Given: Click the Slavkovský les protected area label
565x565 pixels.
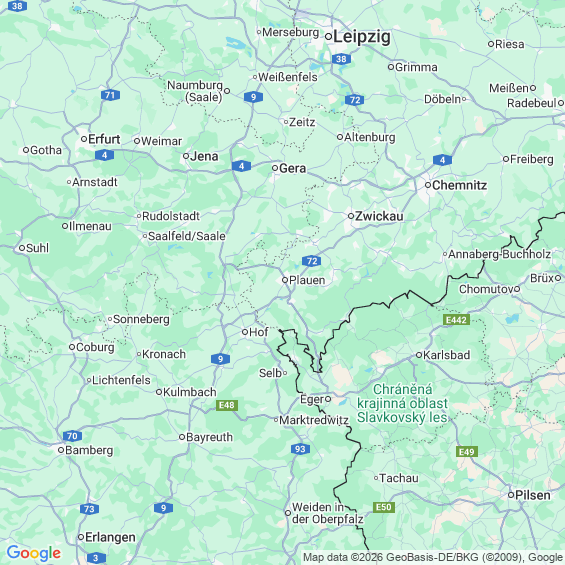Looking at the screenshot, I should point(402,403).
